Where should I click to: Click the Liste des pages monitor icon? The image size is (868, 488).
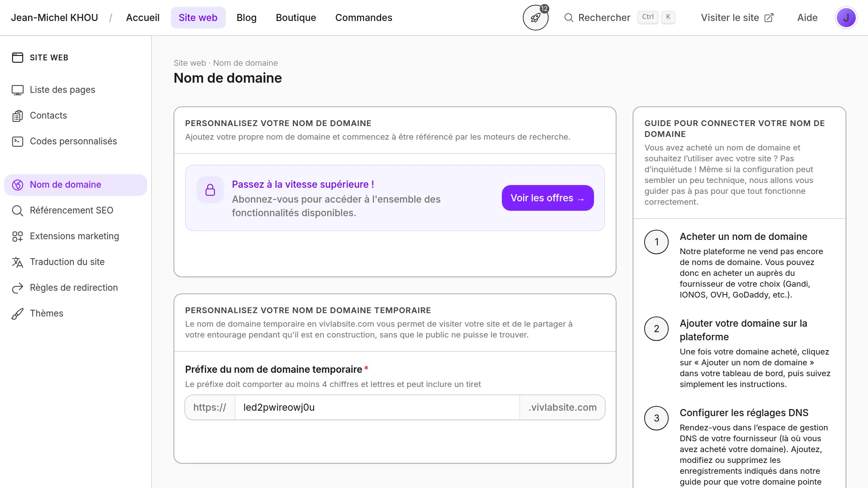(18, 90)
